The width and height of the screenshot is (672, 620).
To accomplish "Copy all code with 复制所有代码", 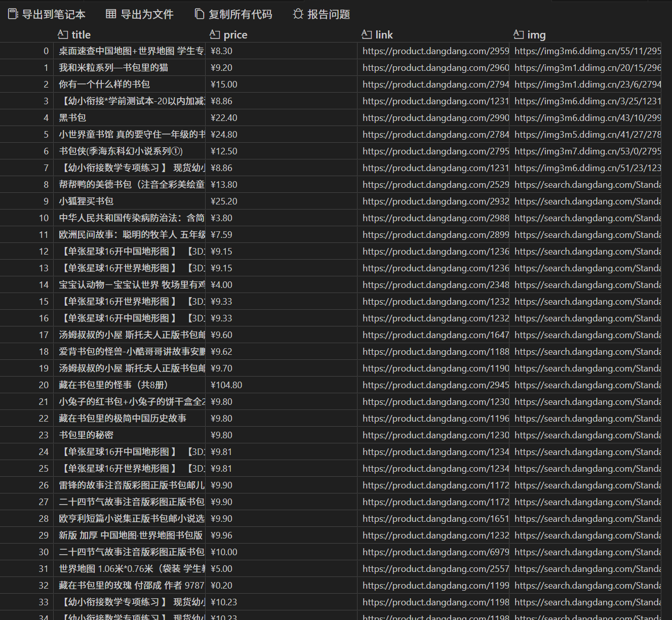I will click(233, 14).
